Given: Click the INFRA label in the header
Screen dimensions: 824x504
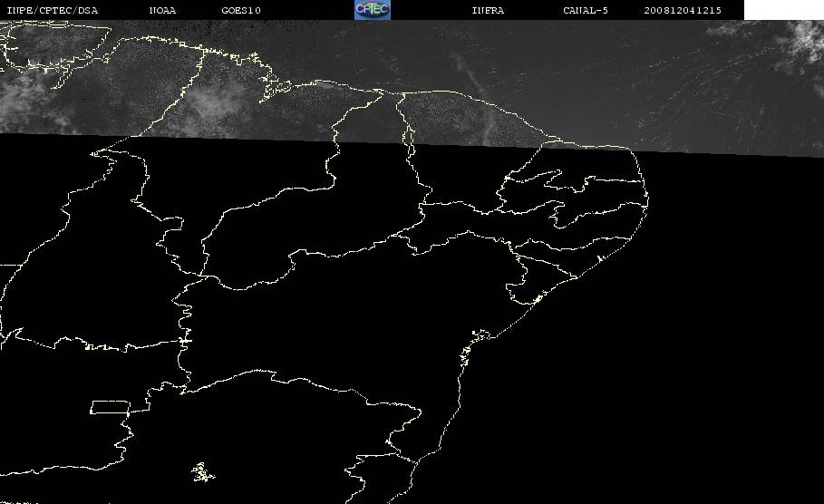Looking at the screenshot, I should coord(488,10).
